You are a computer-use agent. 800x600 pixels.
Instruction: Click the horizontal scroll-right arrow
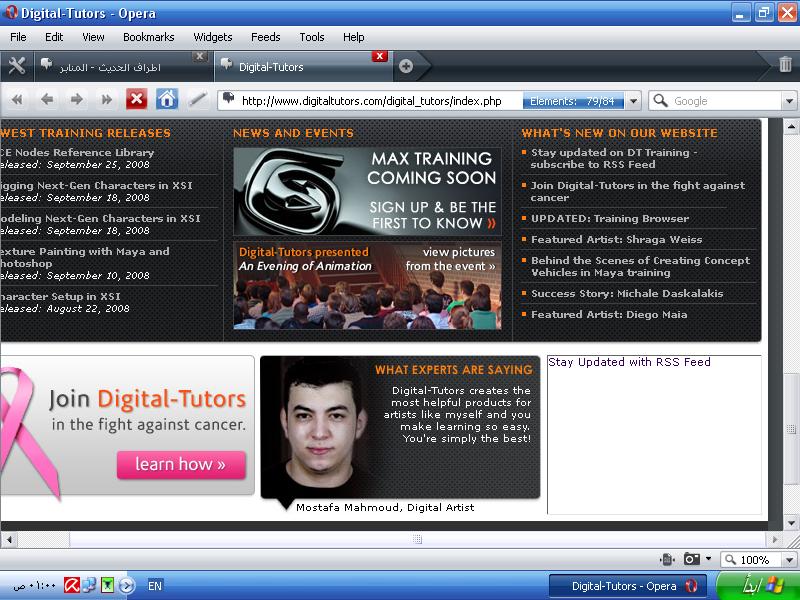coord(774,539)
